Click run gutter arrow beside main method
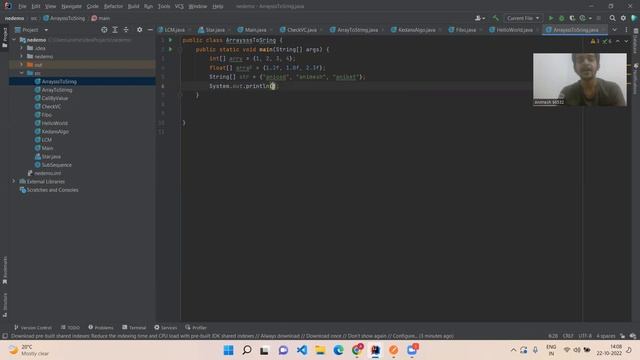 [171, 49]
